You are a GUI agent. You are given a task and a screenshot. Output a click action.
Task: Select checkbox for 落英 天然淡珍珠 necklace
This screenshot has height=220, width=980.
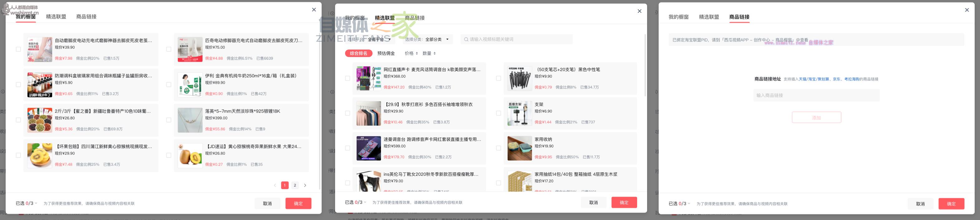168,120
